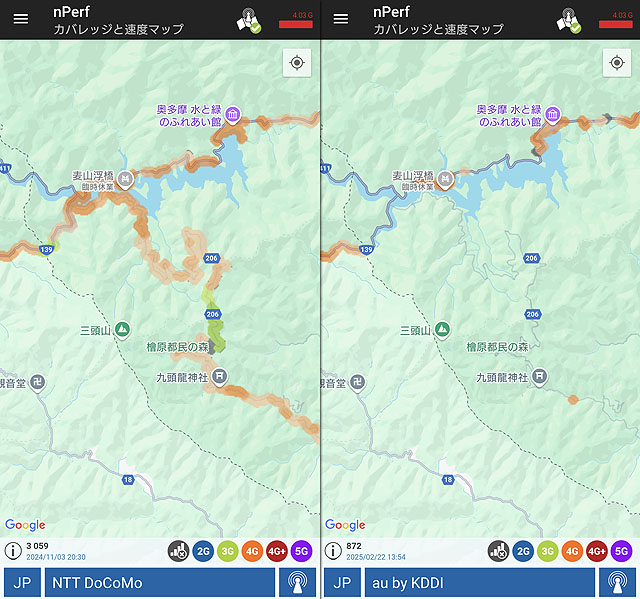The image size is (640, 599).
Task: Tap upper route 206 shield on left map
Action: pyautogui.click(x=211, y=258)
